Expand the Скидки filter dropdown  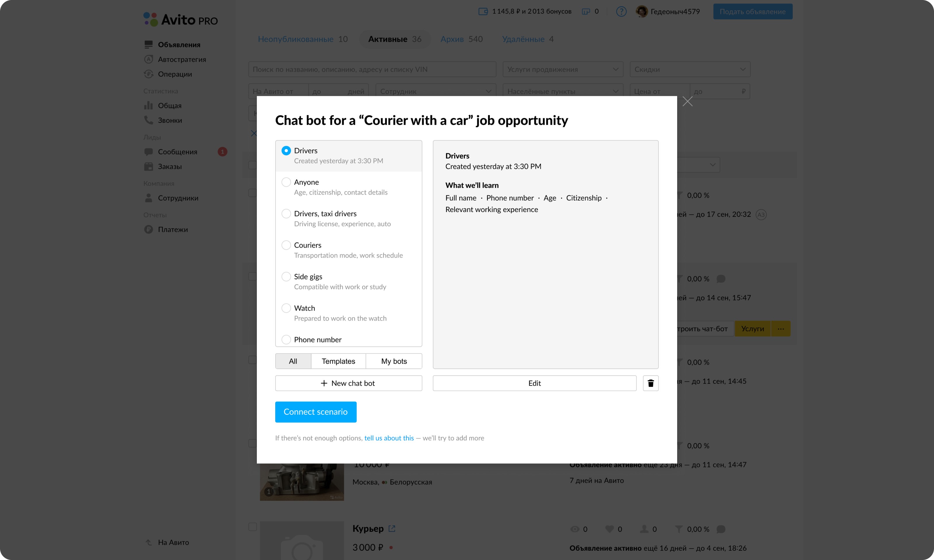[x=689, y=69]
